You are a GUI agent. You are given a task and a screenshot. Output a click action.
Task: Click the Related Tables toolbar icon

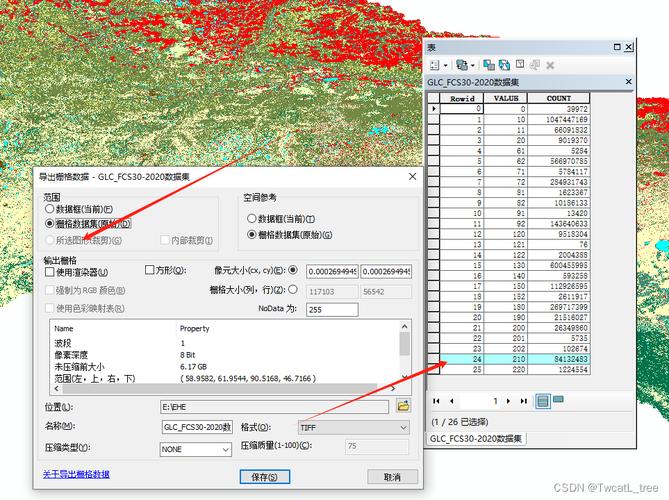coord(462,65)
